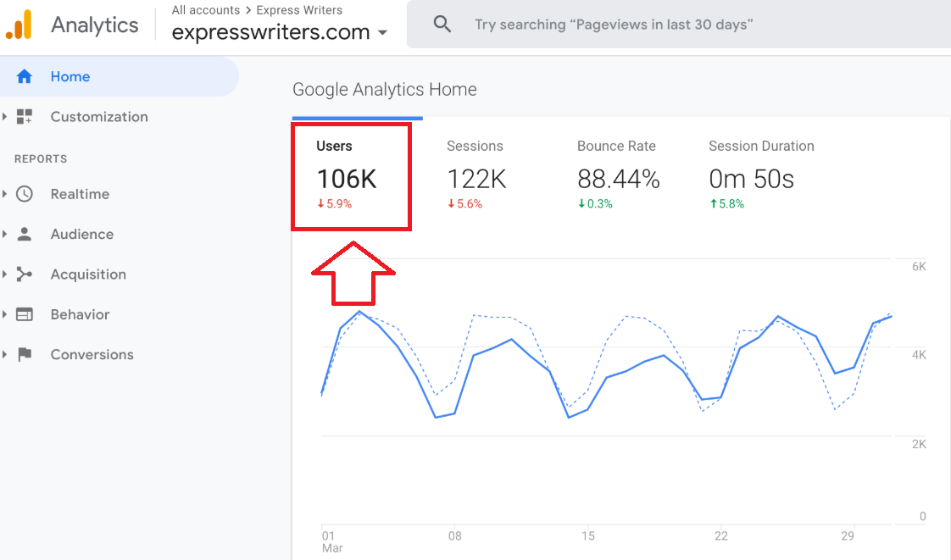Viewport: 951px width, 560px height.
Task: Click the 106K users value
Action: click(347, 180)
